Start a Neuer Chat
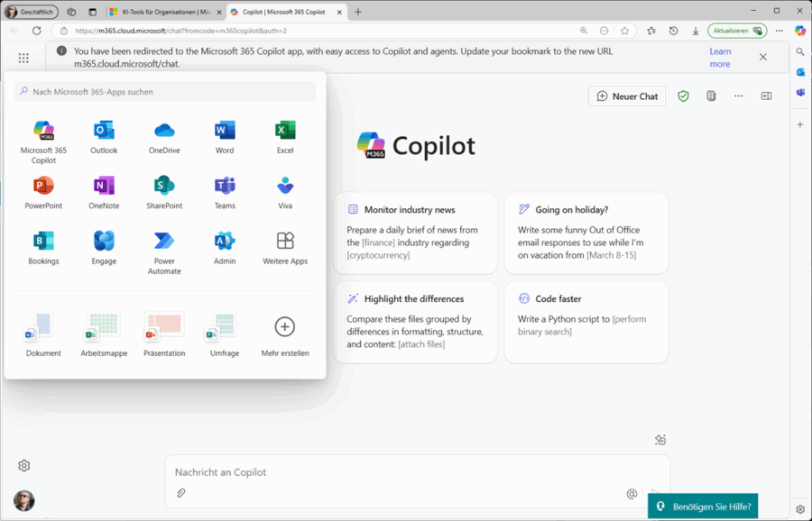Viewport: 812px width, 521px height. coord(627,96)
